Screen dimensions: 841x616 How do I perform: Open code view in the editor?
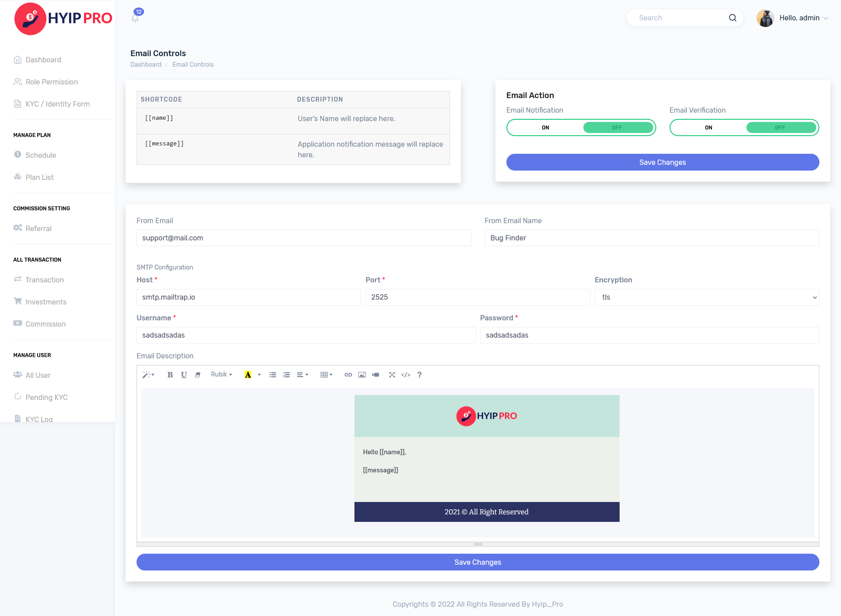pos(406,375)
